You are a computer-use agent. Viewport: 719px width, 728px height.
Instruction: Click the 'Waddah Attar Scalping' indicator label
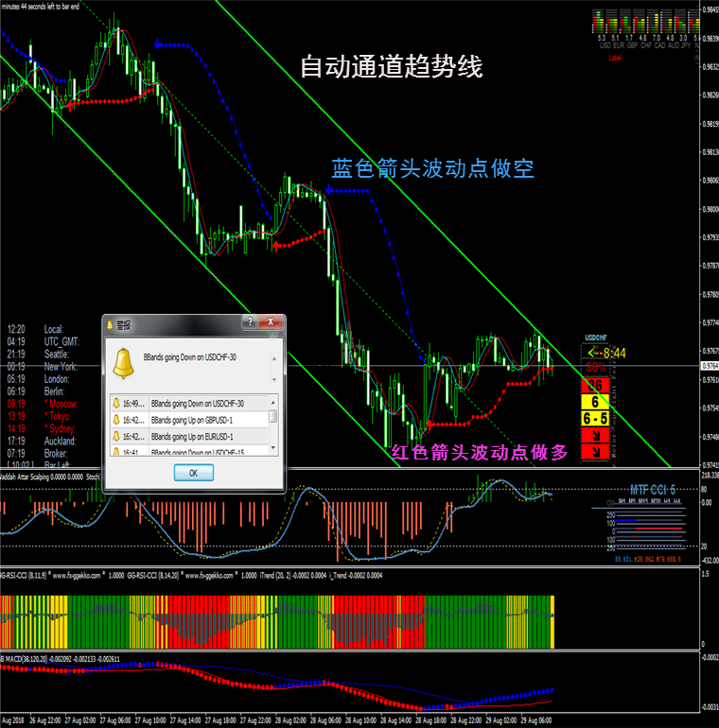click(x=26, y=477)
